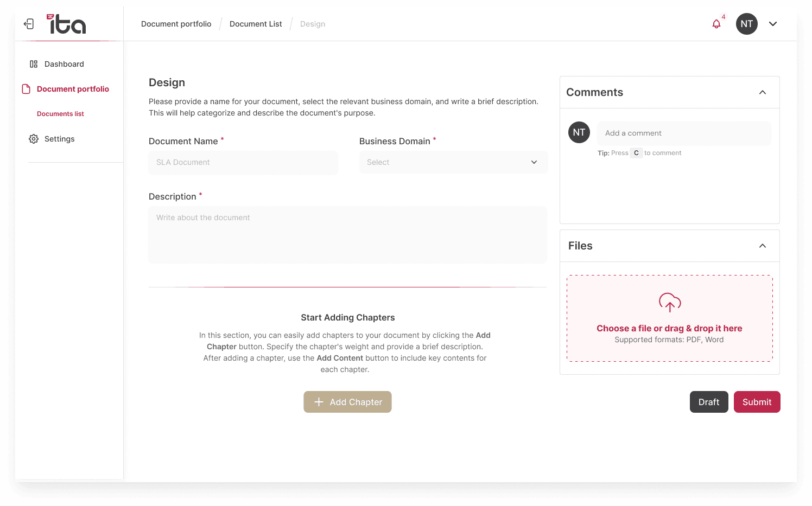812x506 pixels.
Task: Open the notifications bell icon
Action: coord(716,24)
